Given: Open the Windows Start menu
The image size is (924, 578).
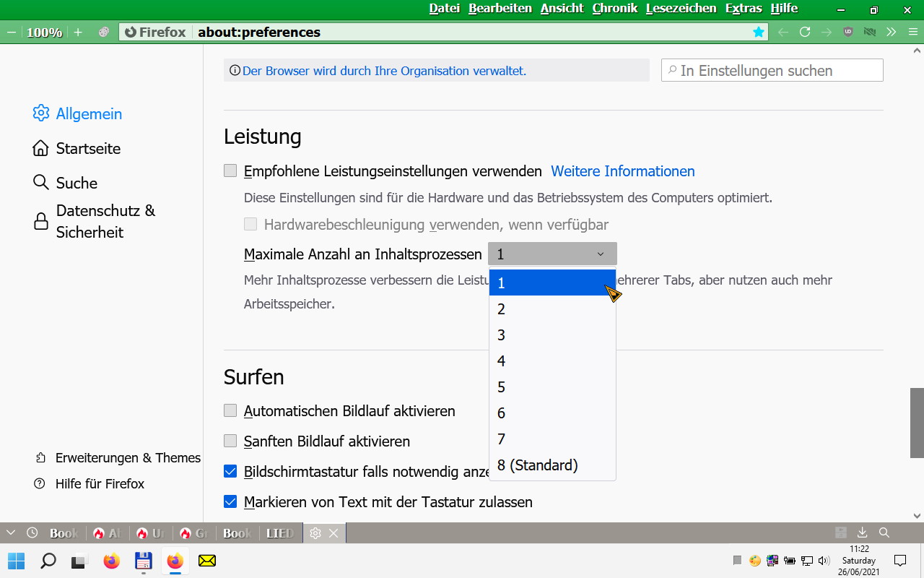Looking at the screenshot, I should point(16,561).
